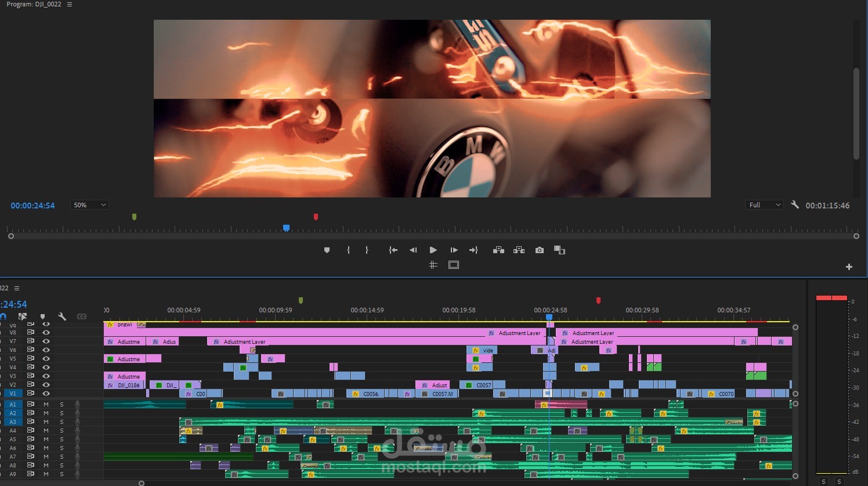Toggle Linked Selection in the timeline
868x486 pixels.
23,316
